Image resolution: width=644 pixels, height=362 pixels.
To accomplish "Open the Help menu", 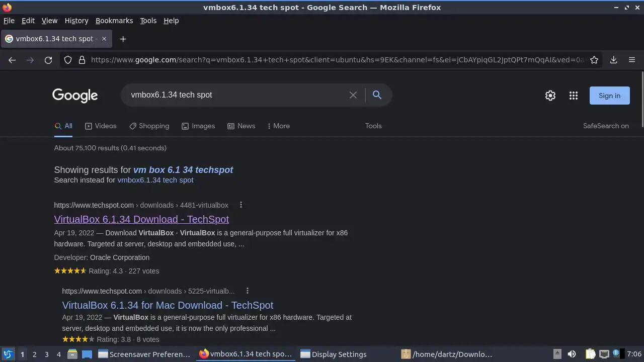I will pos(171,21).
